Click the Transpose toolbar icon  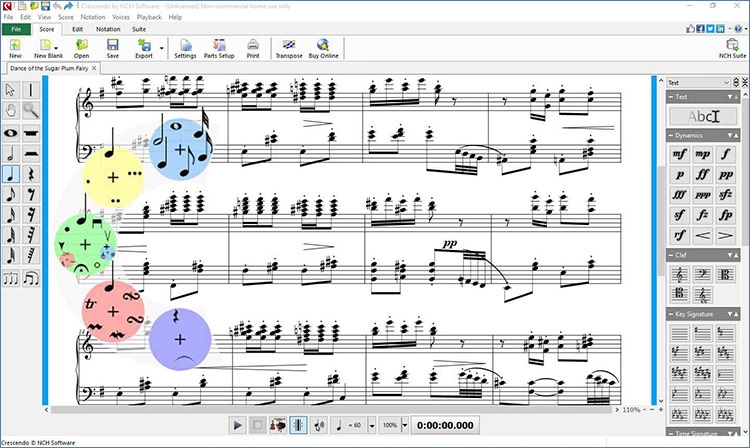coord(288,48)
